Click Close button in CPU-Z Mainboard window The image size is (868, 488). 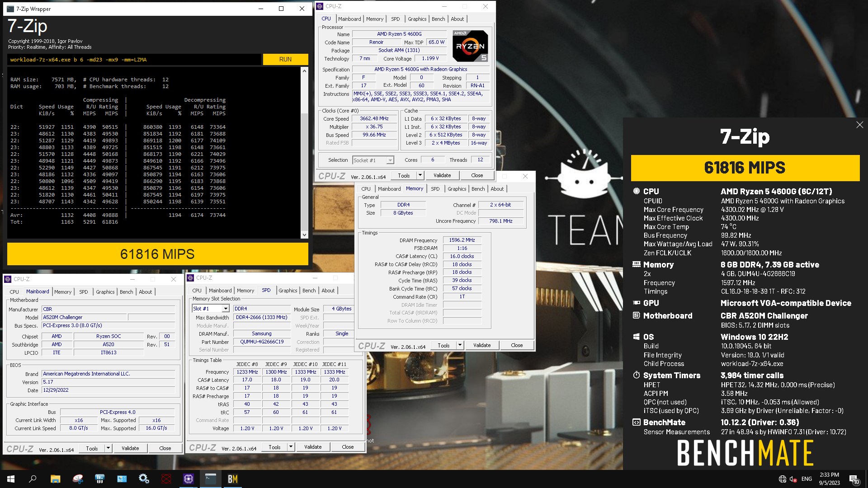click(x=165, y=448)
